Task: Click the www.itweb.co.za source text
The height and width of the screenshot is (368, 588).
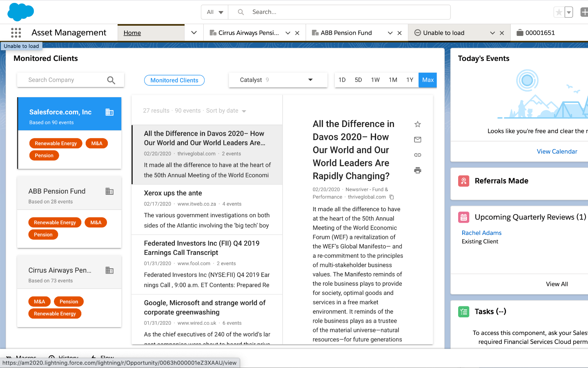Action: coord(197,204)
